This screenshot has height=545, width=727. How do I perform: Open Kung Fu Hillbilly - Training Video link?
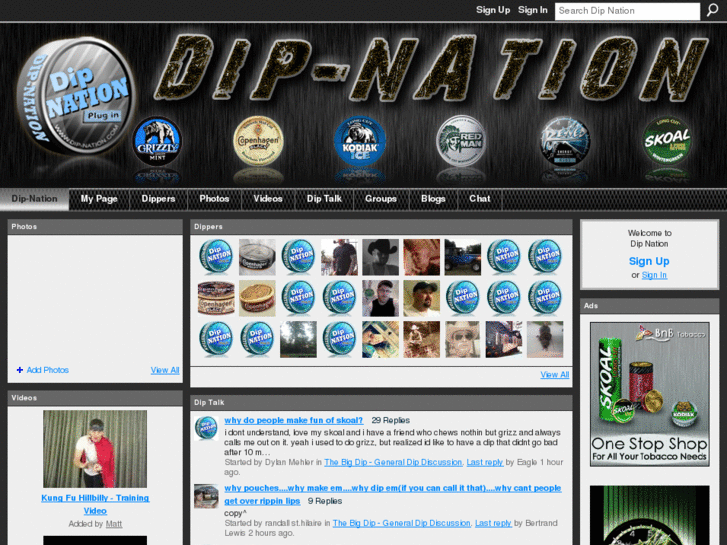tap(95, 504)
